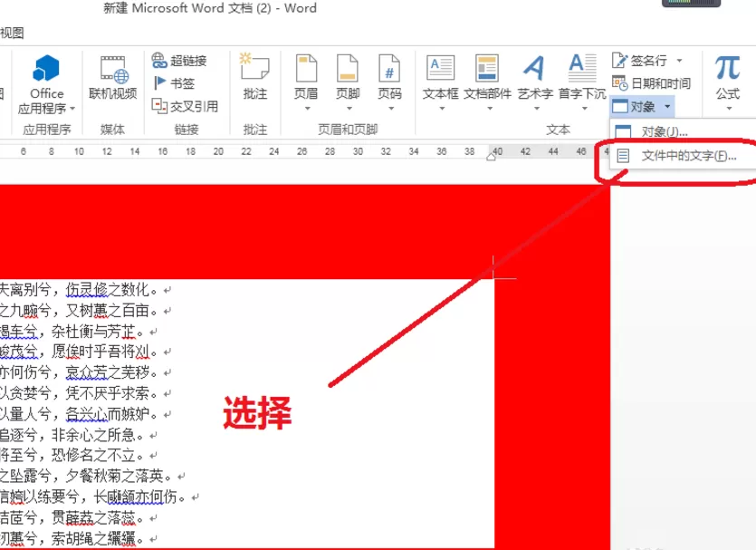Insert a 签名行 signature line
This screenshot has width=756, height=550.
tap(640, 61)
